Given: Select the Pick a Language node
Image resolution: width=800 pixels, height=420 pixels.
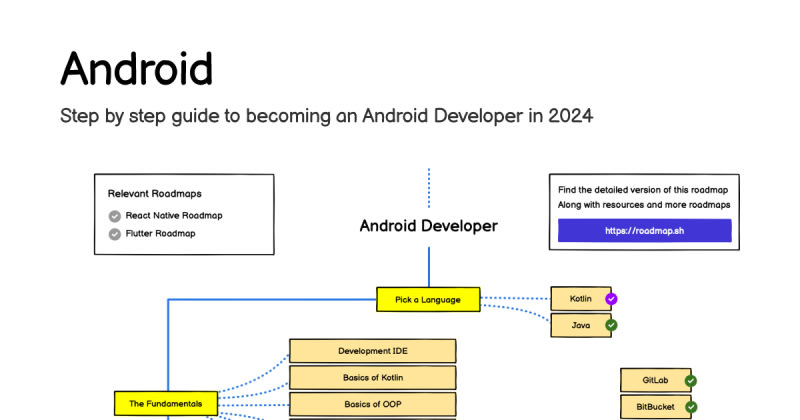Looking at the screenshot, I should (428, 300).
